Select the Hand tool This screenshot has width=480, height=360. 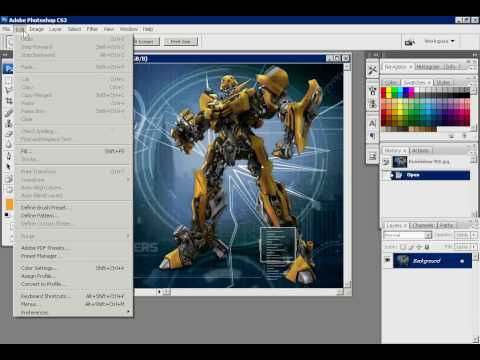click(9, 190)
